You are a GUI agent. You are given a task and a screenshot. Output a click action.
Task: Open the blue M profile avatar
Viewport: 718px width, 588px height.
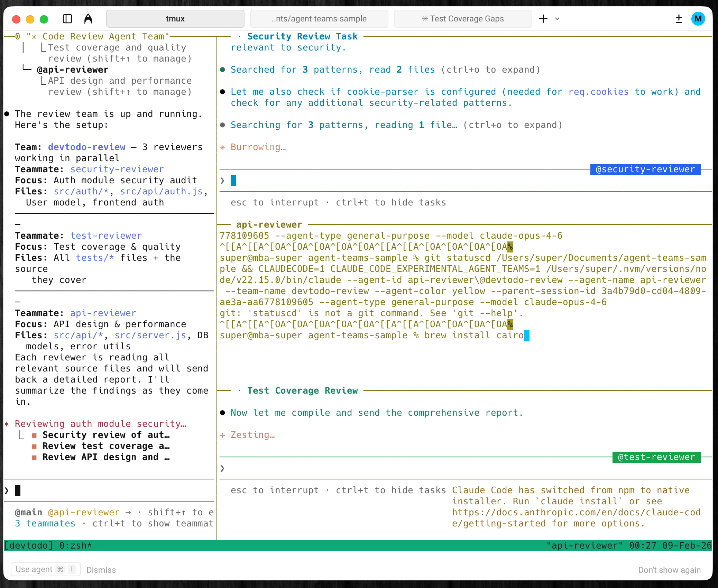[698, 19]
